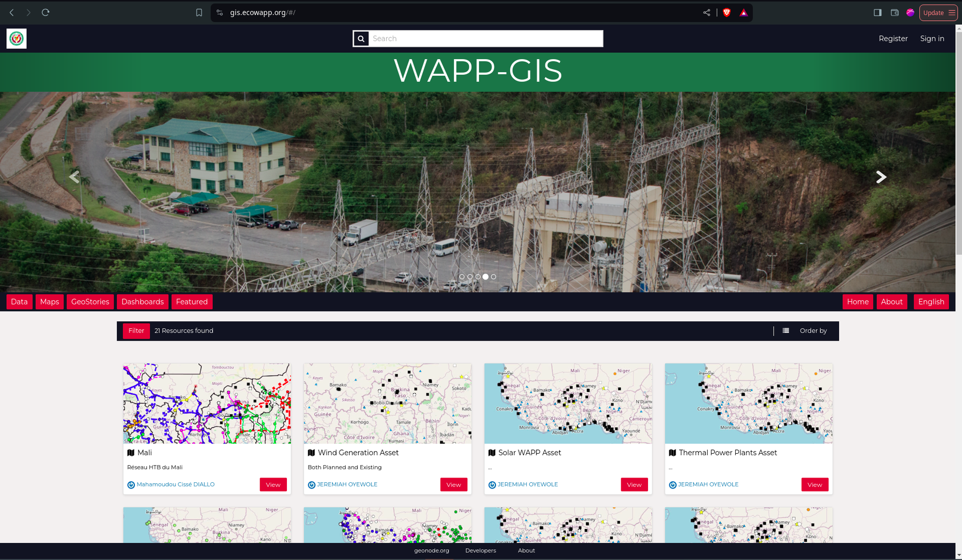Select fifth carousel indicator dot
Image resolution: width=962 pixels, height=560 pixels.
(493, 277)
